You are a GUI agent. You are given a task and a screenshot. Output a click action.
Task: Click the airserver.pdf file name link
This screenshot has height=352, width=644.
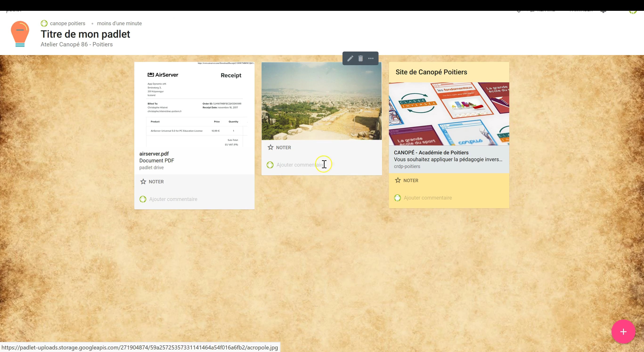point(154,154)
